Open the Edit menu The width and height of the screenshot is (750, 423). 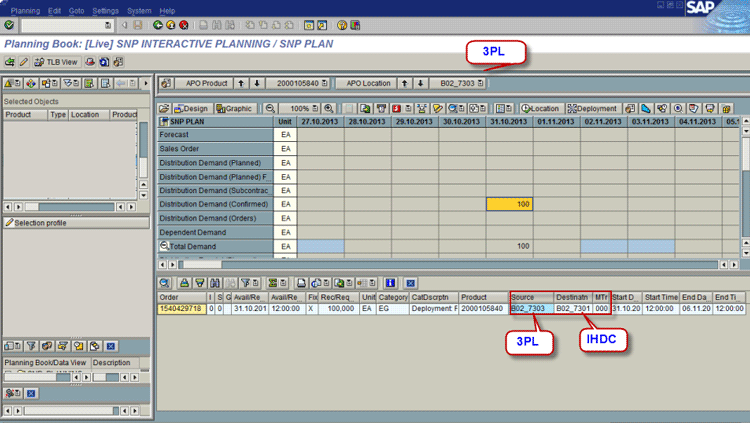pos(54,11)
